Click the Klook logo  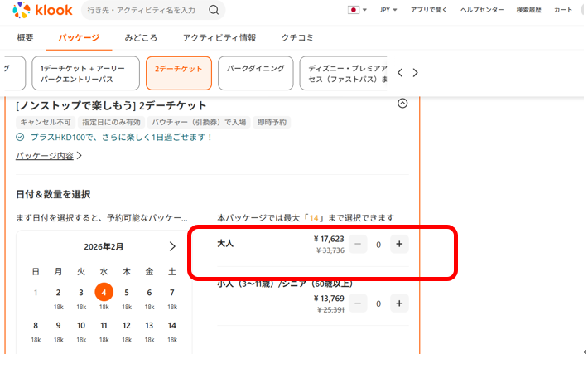coord(41,11)
